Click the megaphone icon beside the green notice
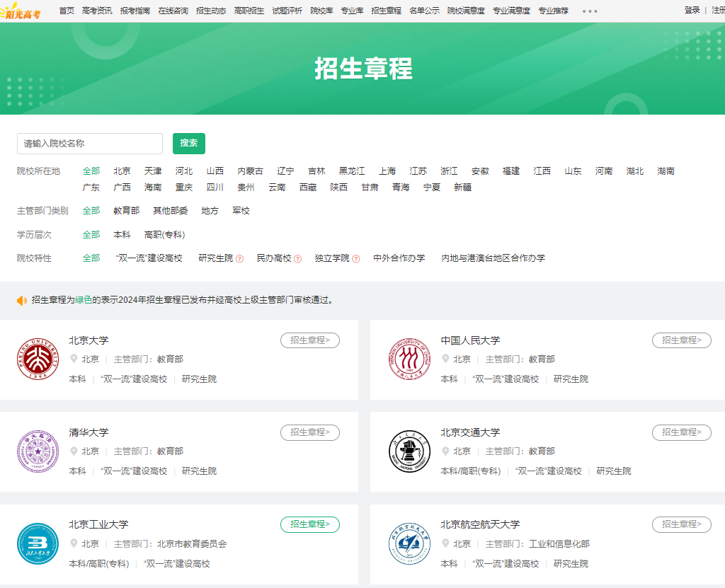725x588 pixels. tap(21, 298)
